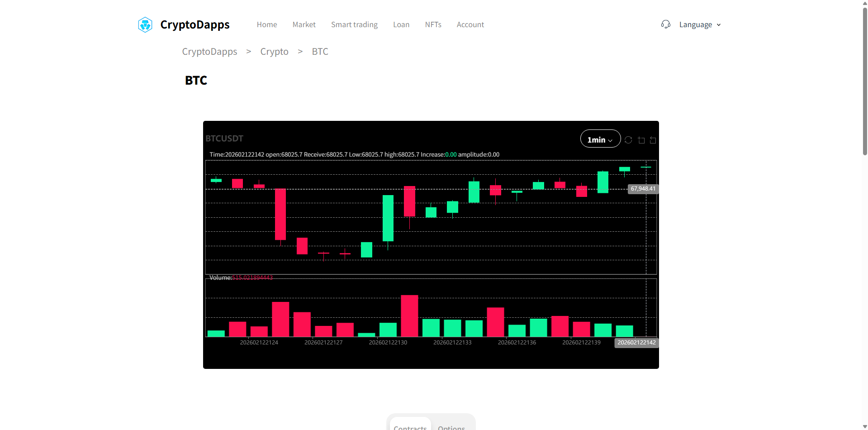Navigate to the Loan page
Screen dimensions: 868x430
pos(401,24)
